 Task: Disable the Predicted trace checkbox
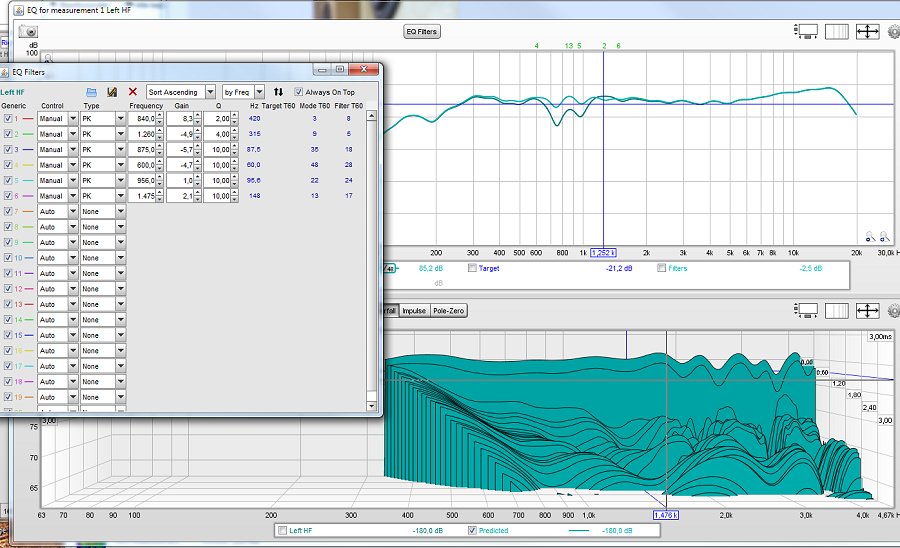click(472, 530)
